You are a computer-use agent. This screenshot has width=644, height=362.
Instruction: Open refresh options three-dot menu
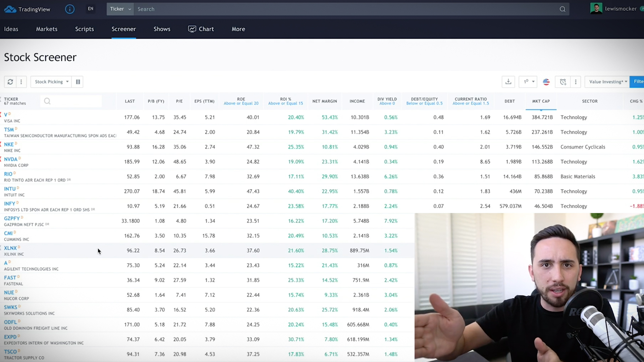pos(21,82)
